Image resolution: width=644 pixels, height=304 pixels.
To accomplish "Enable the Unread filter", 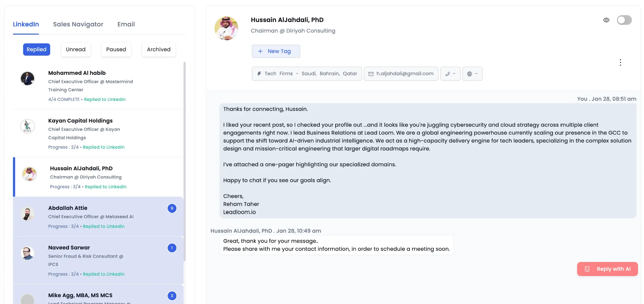I will coord(75,49).
